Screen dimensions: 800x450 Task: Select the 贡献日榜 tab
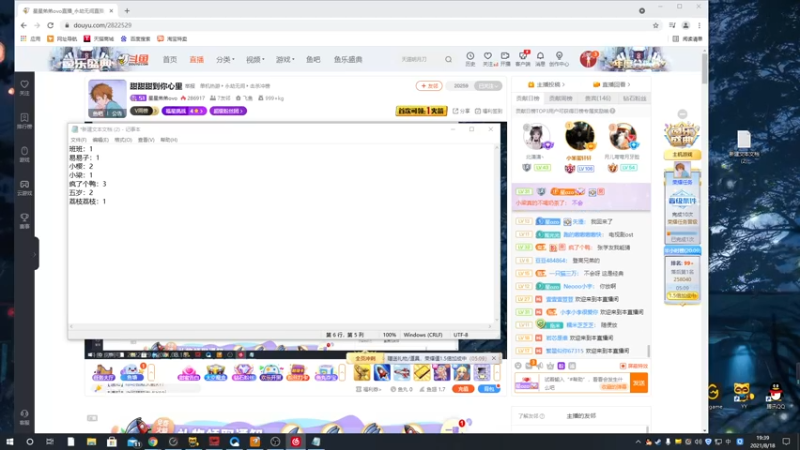[528, 98]
